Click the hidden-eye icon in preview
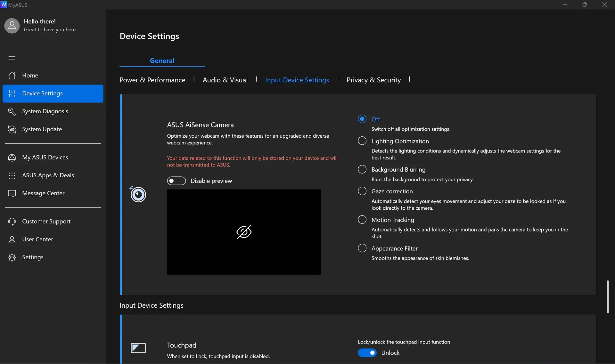615x364 pixels. pyautogui.click(x=244, y=232)
